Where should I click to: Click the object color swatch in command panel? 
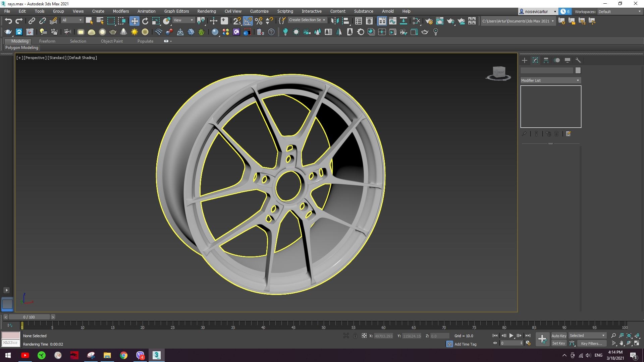(578, 70)
